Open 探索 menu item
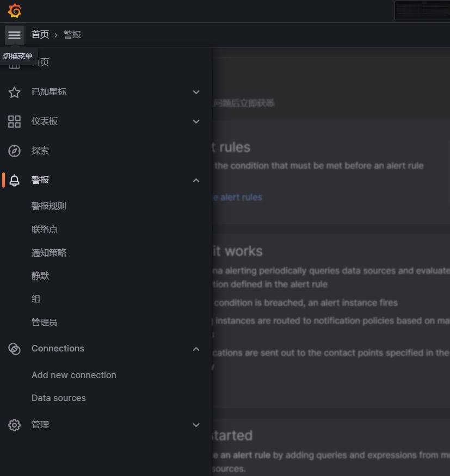The height and width of the screenshot is (476, 450). [40, 151]
